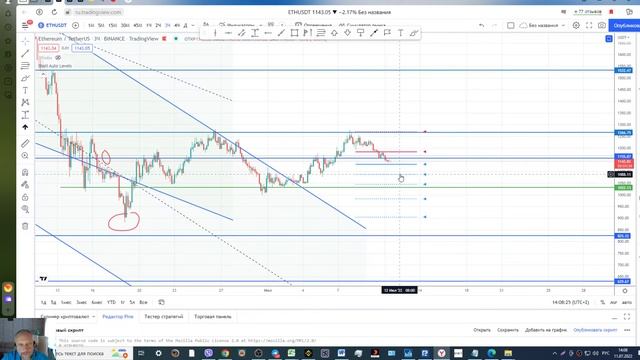This screenshot has height=360, width=640.
Task: Pick parallel channel from favorites toolbar
Action: tap(241, 33)
